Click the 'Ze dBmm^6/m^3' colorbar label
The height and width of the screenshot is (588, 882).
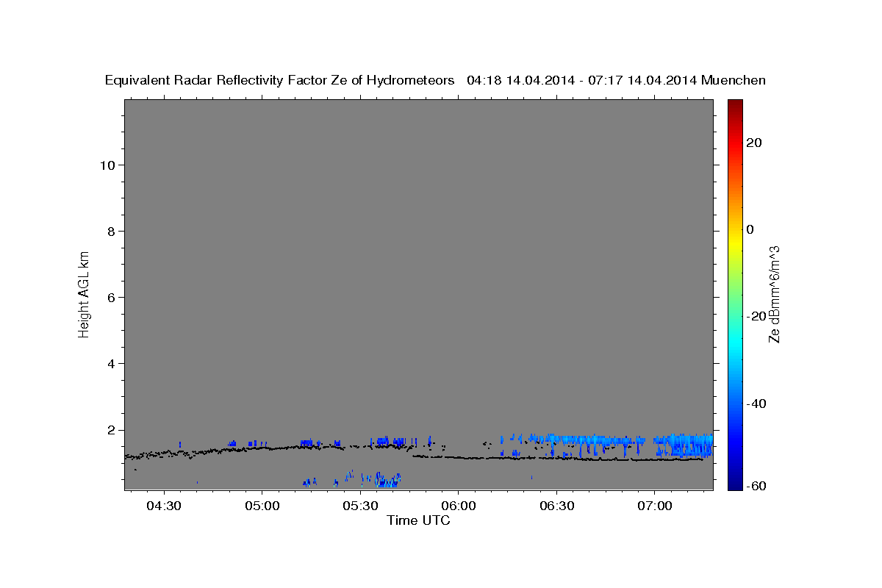[774, 294]
